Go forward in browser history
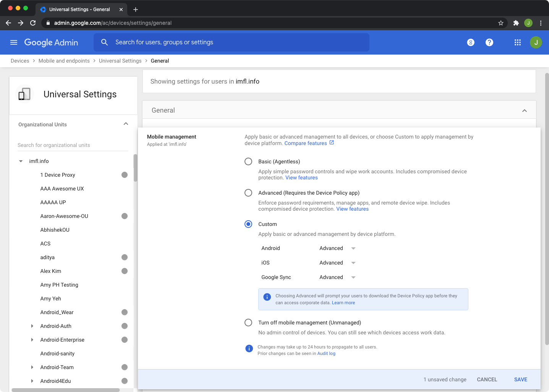Image resolution: width=549 pixels, height=392 pixels. coord(21,23)
